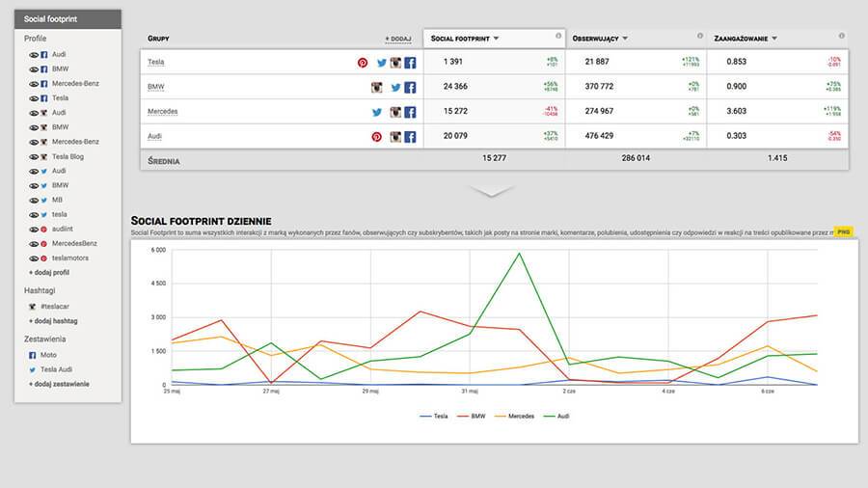This screenshot has height=488, width=868.
Task: Toggle visibility eye of Facebook BMW profile
Action: click(34, 69)
